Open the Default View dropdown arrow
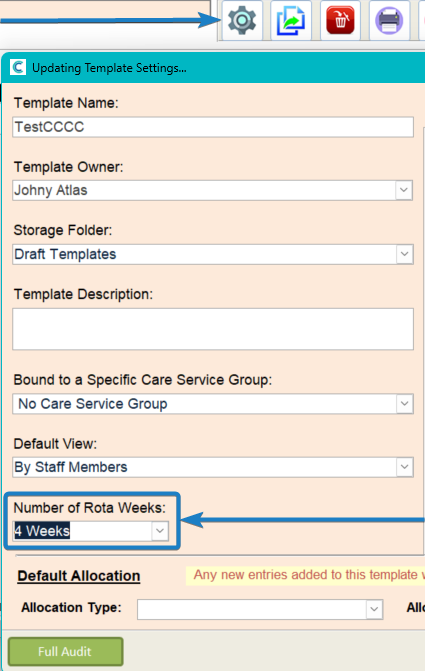The width and height of the screenshot is (425, 671). (x=404, y=467)
